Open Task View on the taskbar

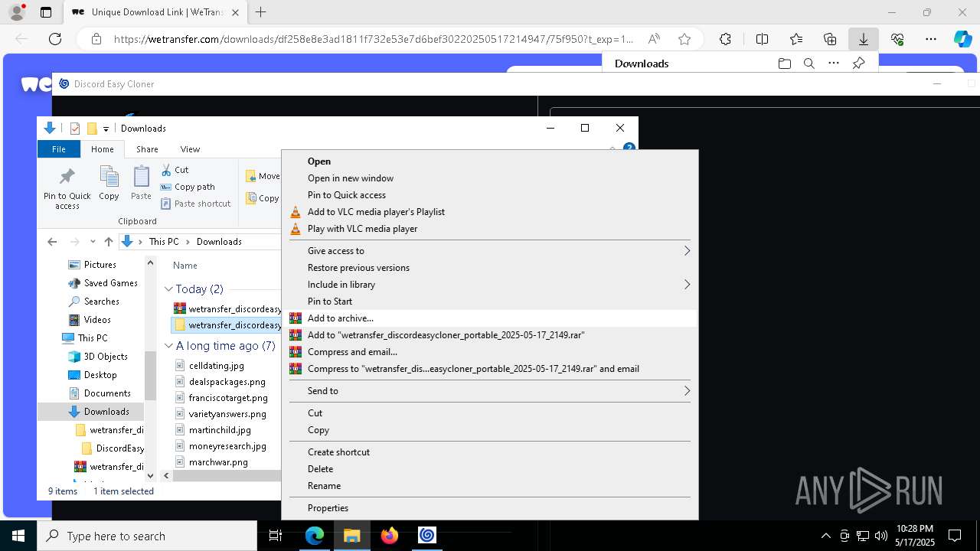click(x=276, y=536)
